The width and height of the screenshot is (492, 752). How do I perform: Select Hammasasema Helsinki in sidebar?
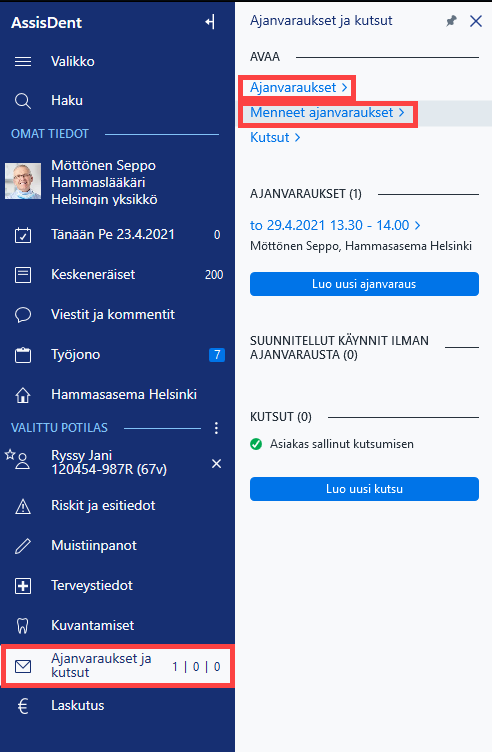pyautogui.click(x=124, y=395)
